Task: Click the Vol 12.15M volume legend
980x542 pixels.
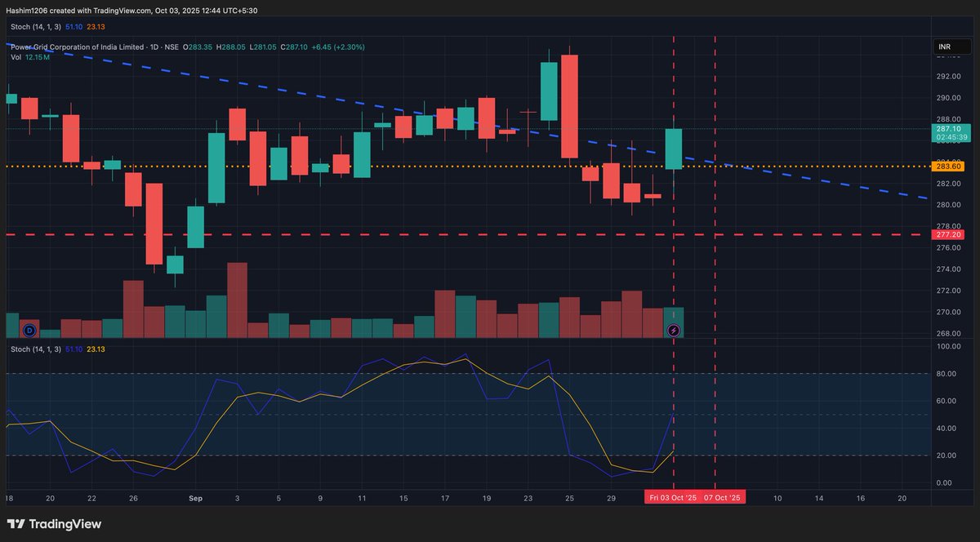Action: click(30, 57)
